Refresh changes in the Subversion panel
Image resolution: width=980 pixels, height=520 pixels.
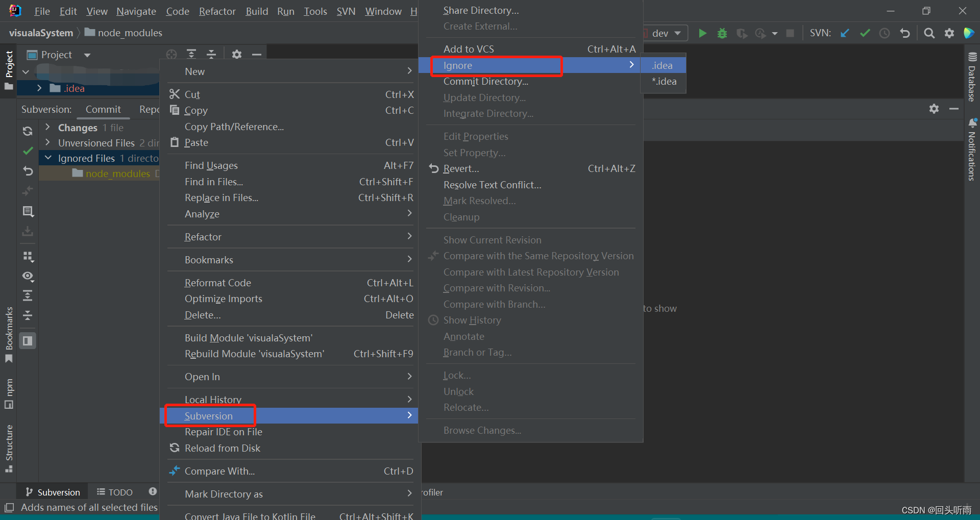click(x=28, y=131)
